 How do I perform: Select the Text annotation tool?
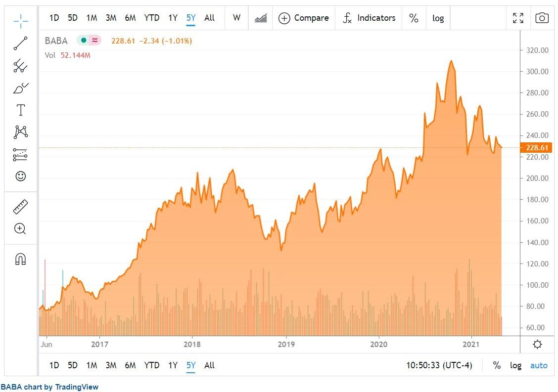tap(20, 110)
